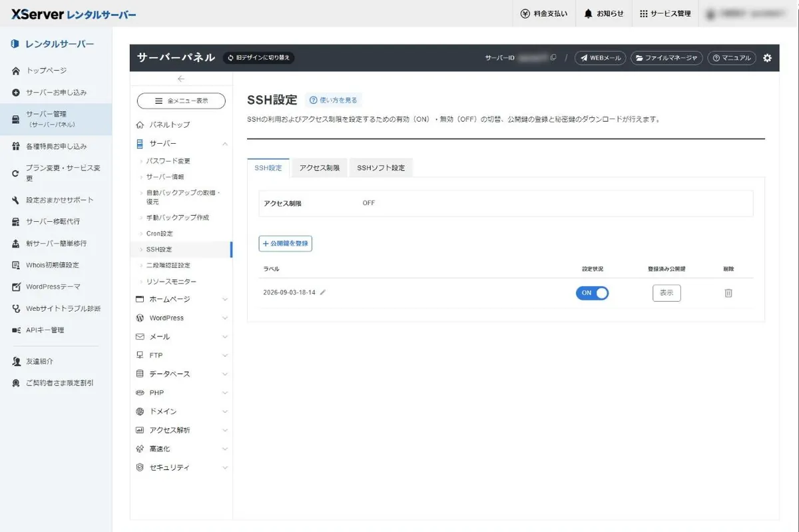
Task: Click the icon beside ご契約者さま限定割引
Action: point(16,384)
